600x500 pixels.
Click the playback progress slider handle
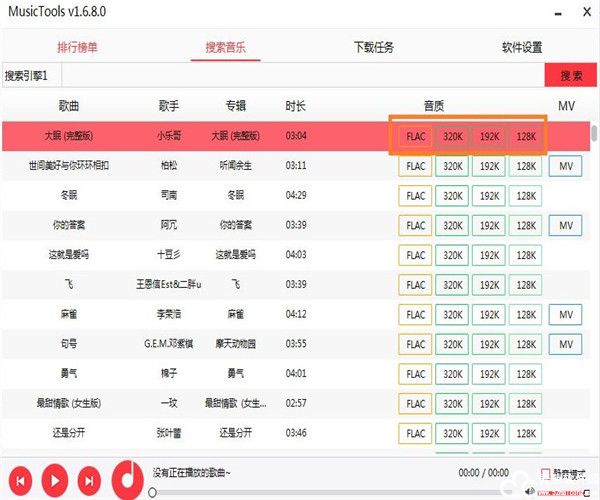pos(152,492)
